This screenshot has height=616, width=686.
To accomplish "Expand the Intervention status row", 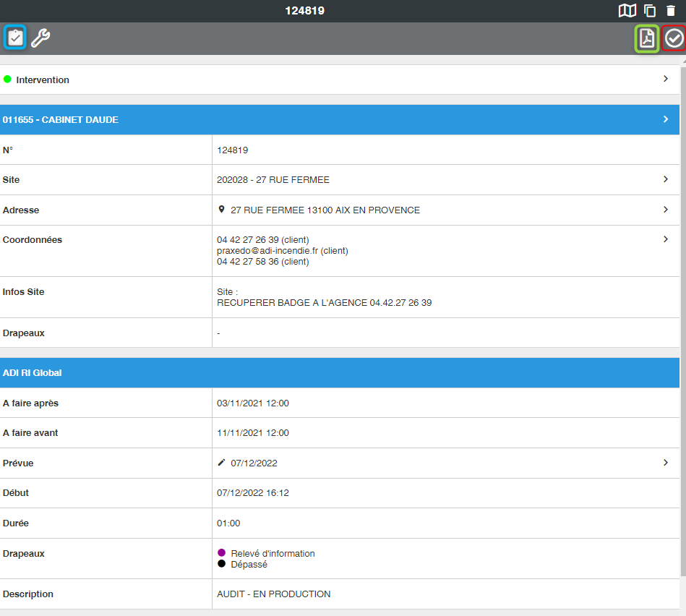I will [x=666, y=79].
